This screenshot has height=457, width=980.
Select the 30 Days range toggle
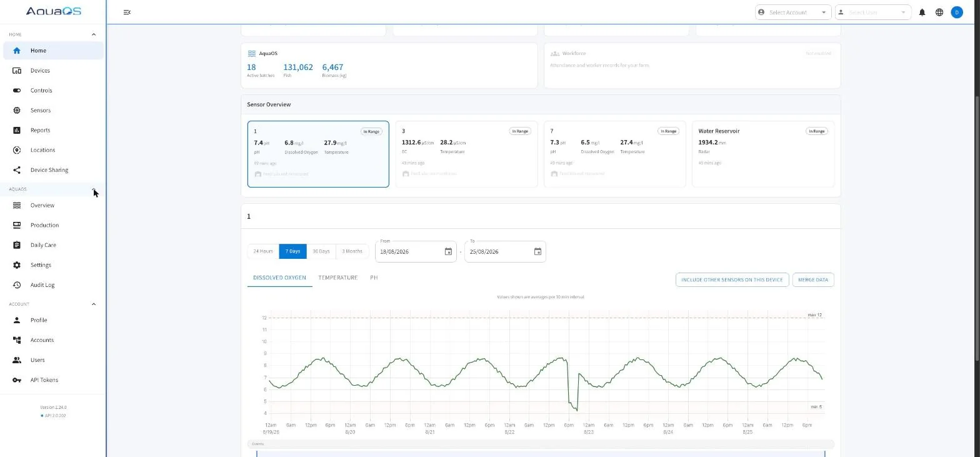[321, 251]
